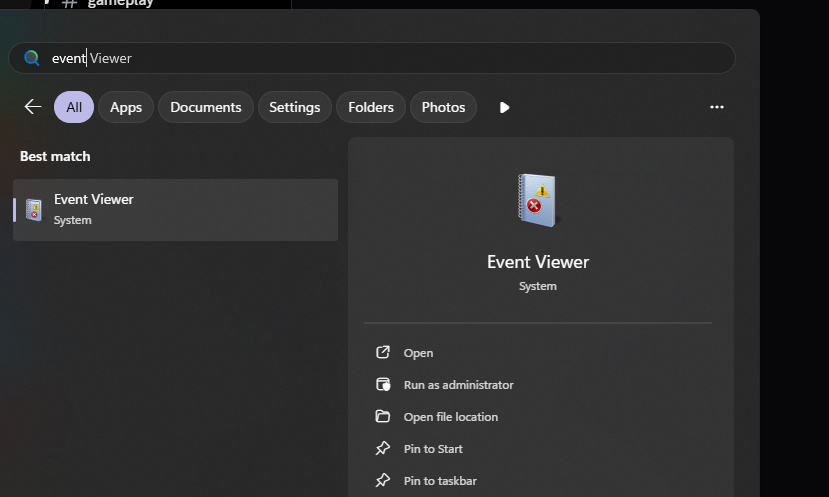Click the Event Viewer title in preview pane

538,262
